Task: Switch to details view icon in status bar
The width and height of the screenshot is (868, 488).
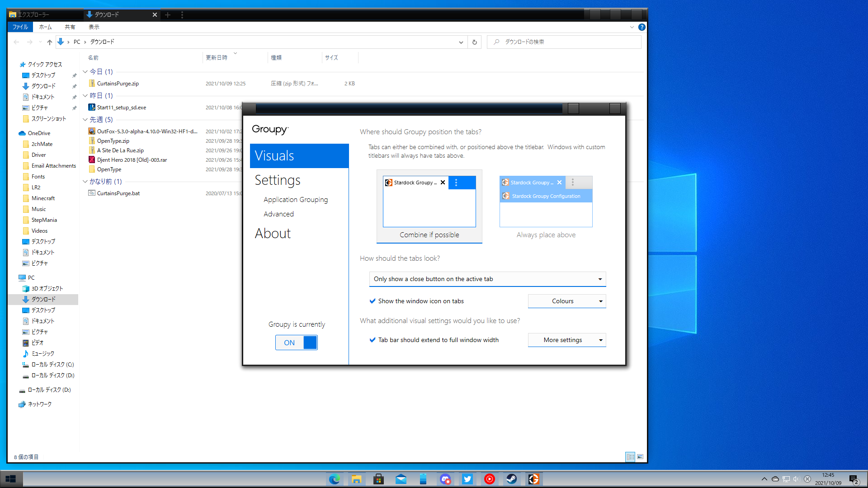Action: click(x=630, y=457)
